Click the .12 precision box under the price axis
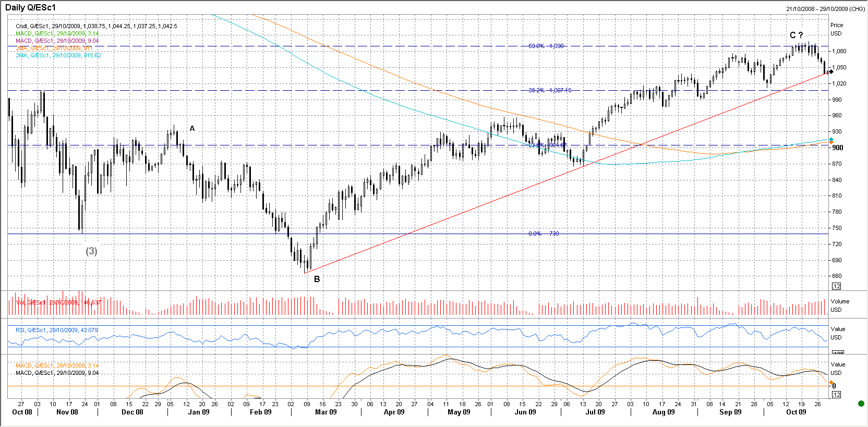The width and height of the screenshot is (868, 427). pyautogui.click(x=836, y=286)
